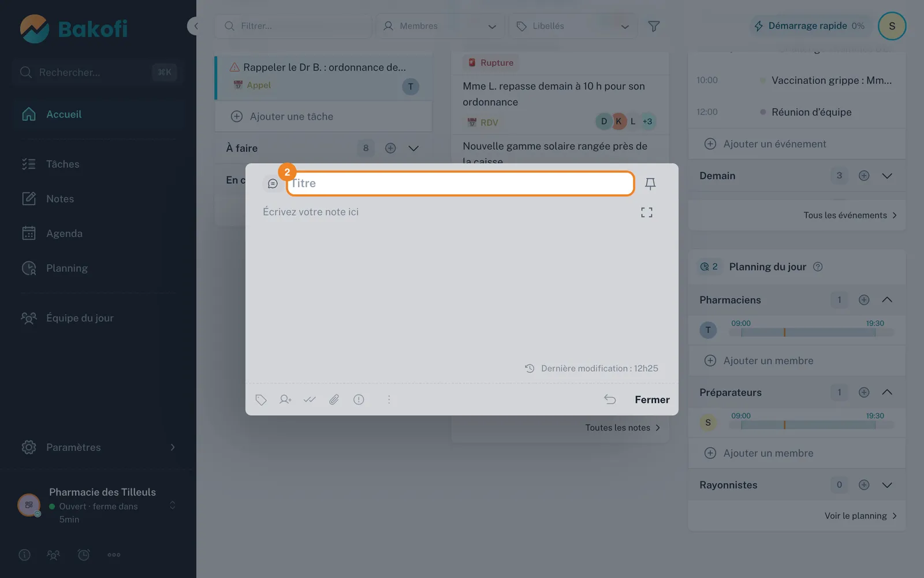Viewport: 924px width, 578px height.
Task: Open Tâches in the sidebar
Action: 98,164
